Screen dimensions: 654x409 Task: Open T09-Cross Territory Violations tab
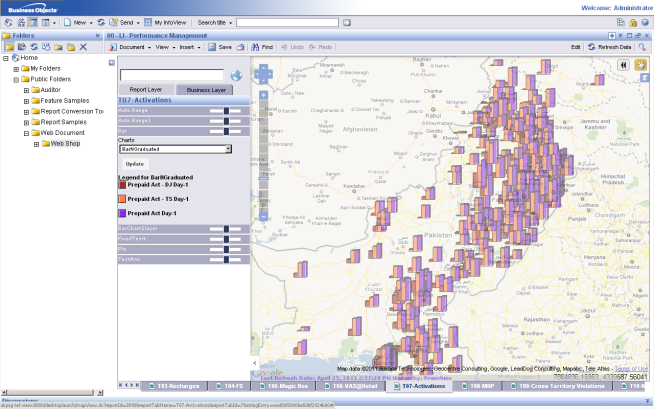pos(557,386)
